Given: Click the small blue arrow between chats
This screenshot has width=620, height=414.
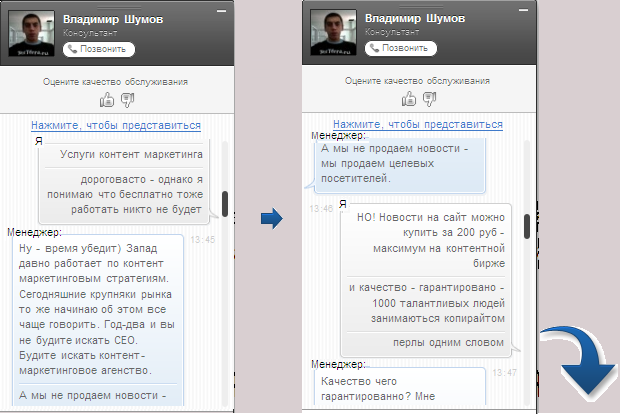Looking at the screenshot, I should point(270,218).
